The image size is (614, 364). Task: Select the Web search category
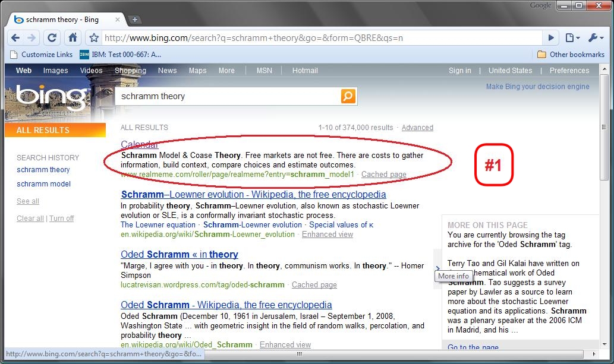pos(24,71)
